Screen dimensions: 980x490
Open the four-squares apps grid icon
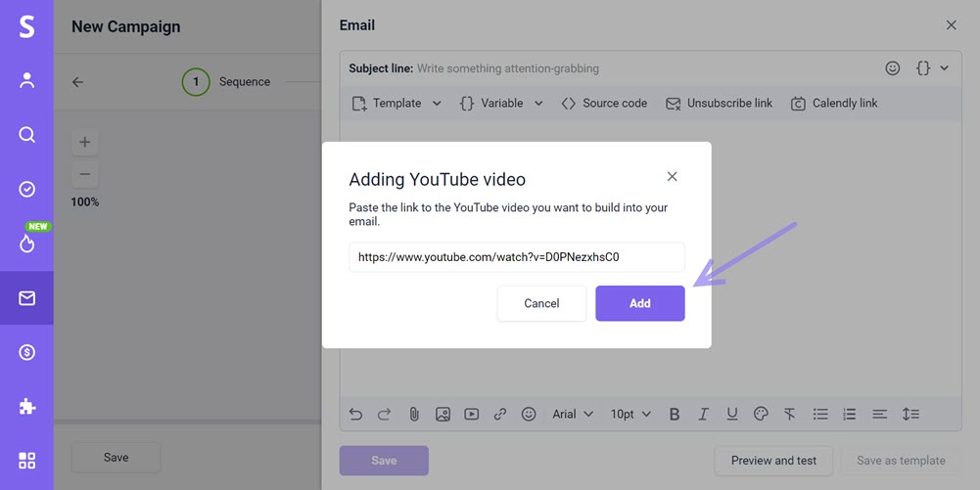click(x=26, y=461)
